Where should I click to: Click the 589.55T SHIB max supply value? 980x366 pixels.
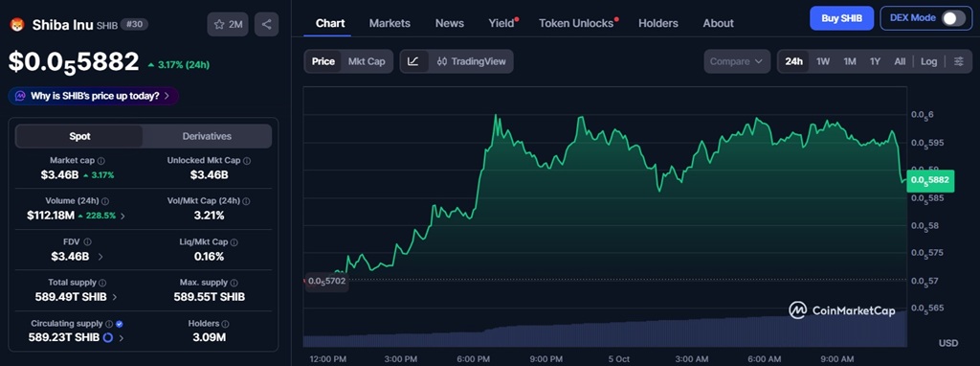pos(210,297)
